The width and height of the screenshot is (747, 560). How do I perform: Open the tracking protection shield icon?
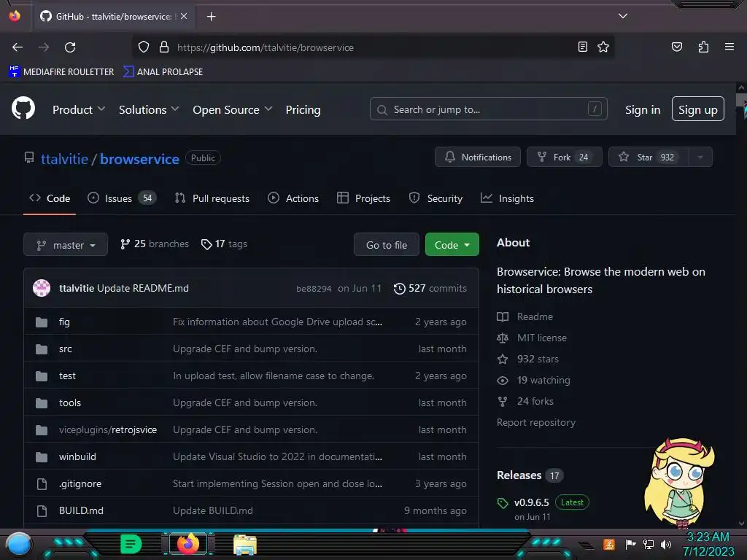[144, 47]
